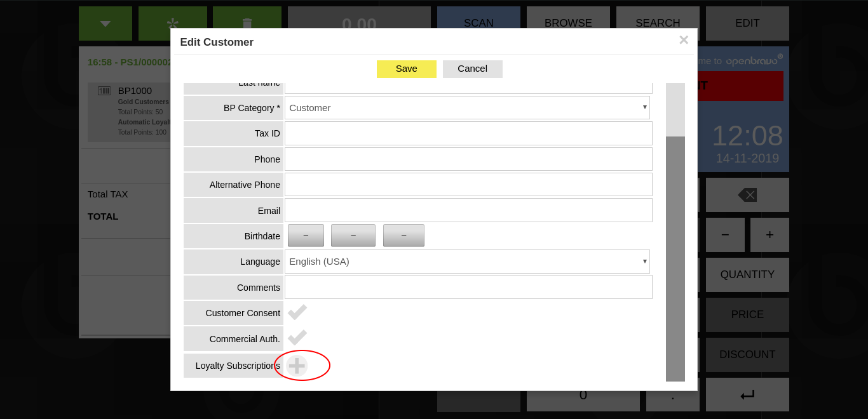
Task: Click the Last name input field
Action: (468, 88)
